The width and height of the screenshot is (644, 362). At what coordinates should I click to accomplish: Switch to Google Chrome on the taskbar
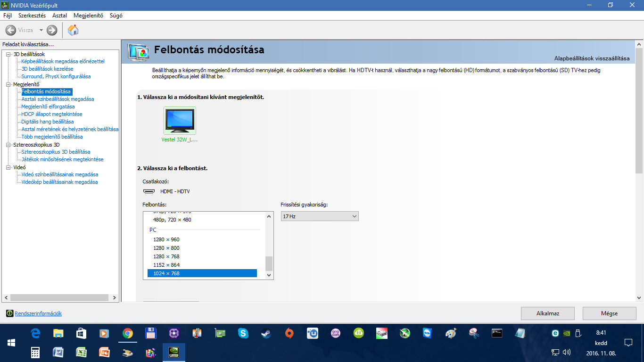(x=127, y=334)
